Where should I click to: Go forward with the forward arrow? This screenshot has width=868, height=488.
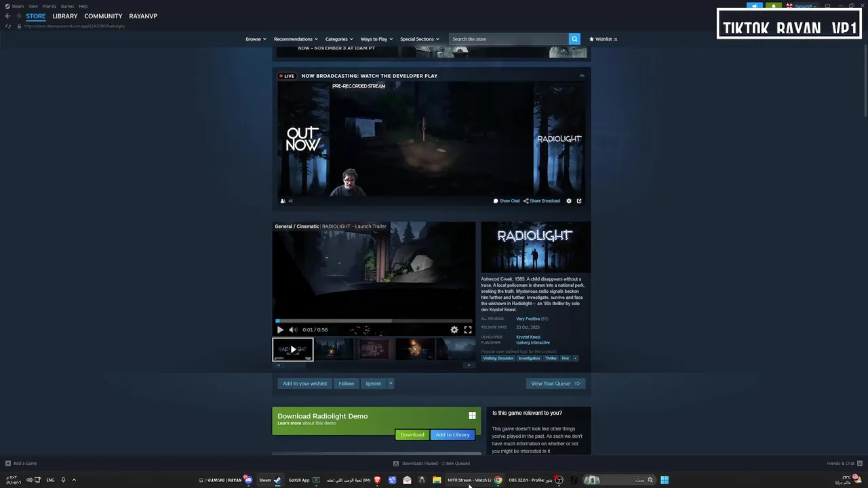pyautogui.click(x=18, y=16)
